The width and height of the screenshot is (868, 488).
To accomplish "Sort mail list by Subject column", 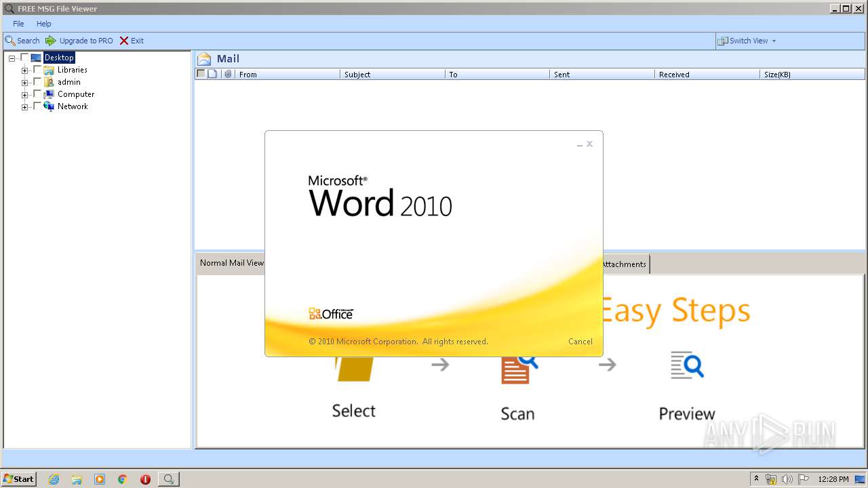I will (393, 75).
